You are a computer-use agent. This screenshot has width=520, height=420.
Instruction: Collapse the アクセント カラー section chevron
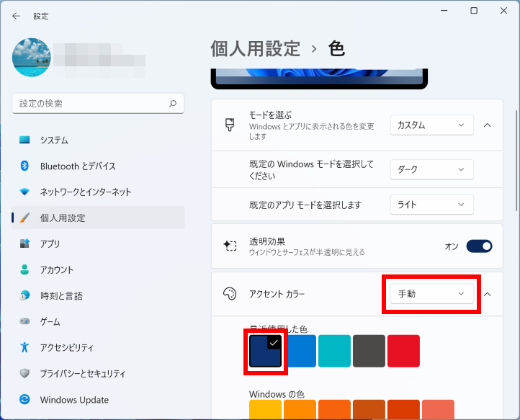(x=487, y=294)
